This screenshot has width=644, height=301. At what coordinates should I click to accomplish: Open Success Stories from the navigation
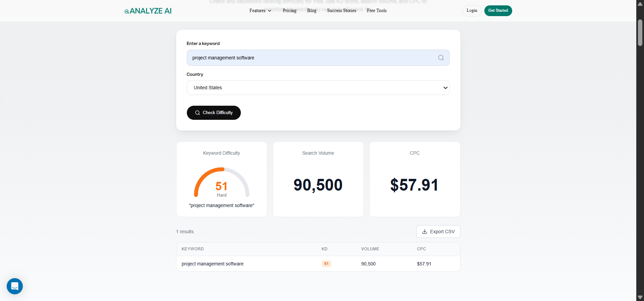(341, 11)
